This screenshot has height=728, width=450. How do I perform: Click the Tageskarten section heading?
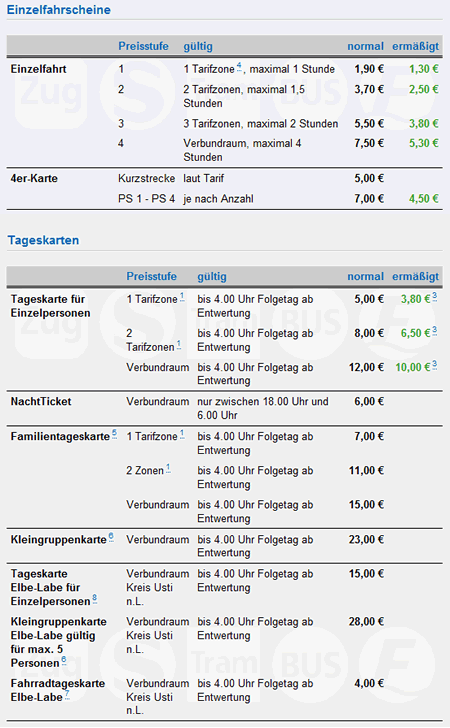pyautogui.click(x=43, y=240)
